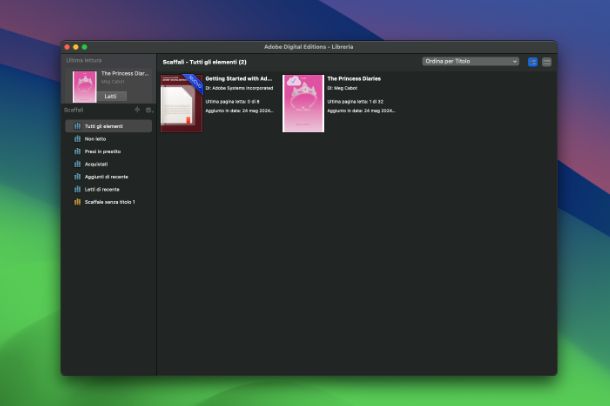Open the 'Getting Started' book cover
The height and width of the screenshot is (406, 610).
[x=182, y=103]
